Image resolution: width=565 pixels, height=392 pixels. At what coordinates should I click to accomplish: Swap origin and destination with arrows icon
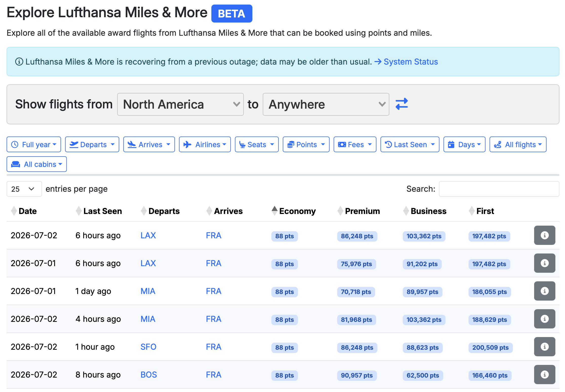402,104
